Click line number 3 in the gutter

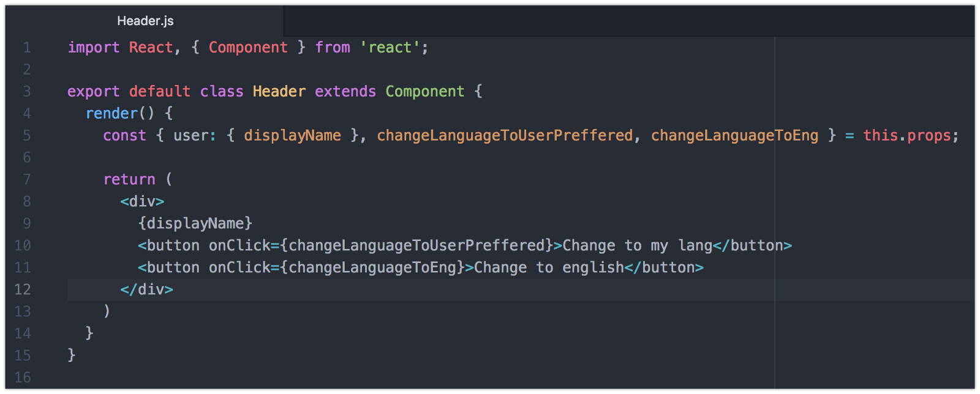pyautogui.click(x=26, y=92)
